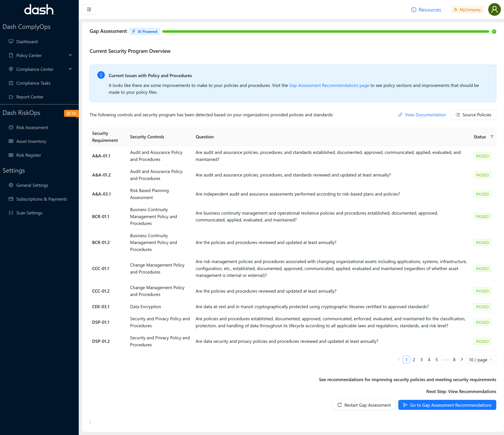The height and width of the screenshot is (435, 504).
Task: Open Subscriptions & Payments menu item
Action: (x=41, y=199)
